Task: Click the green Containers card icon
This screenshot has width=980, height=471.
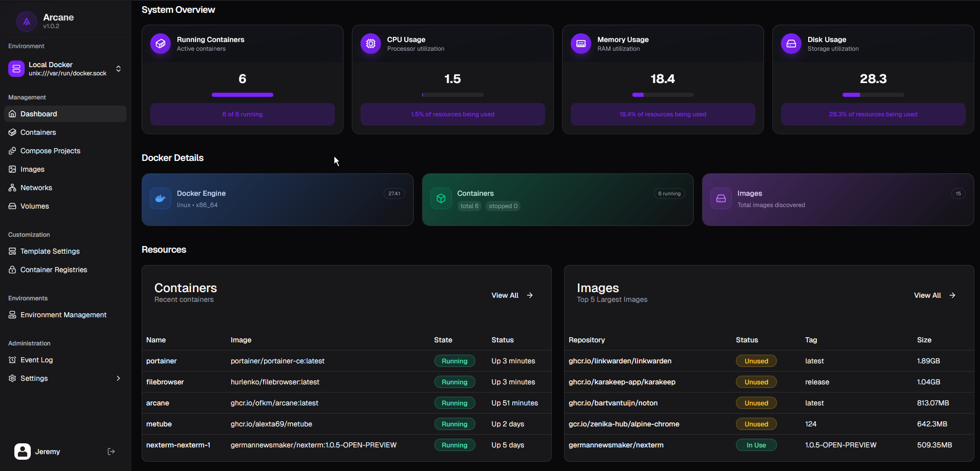Action: (x=441, y=199)
